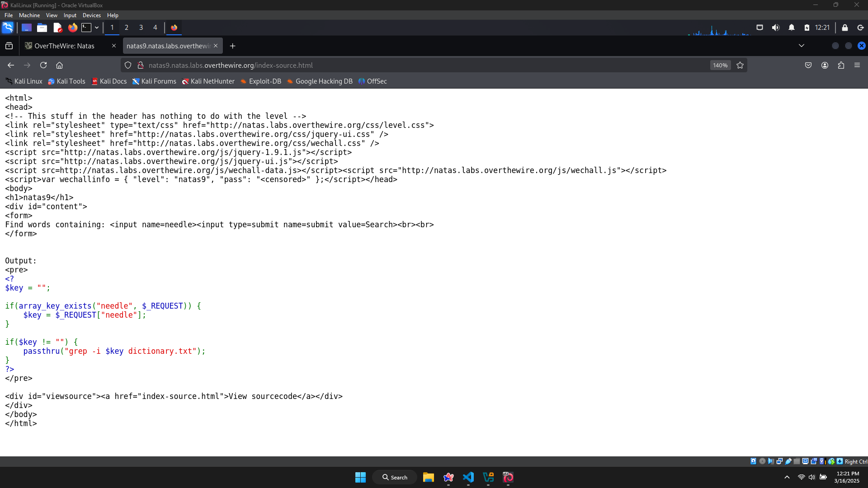
Task: Open File Explorer from the Windows taskbar
Action: [428, 477]
